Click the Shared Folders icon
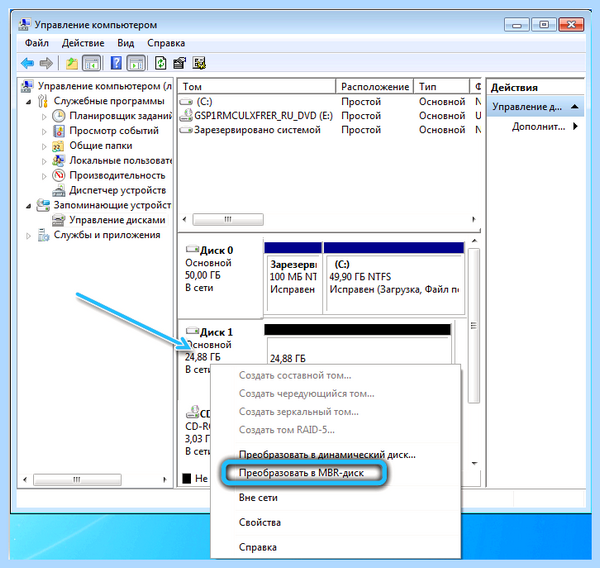Screen dimensions: 600x568 [58, 146]
